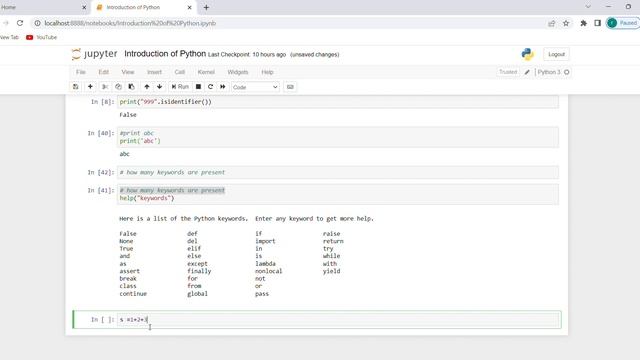Click the Logout button

[x=556, y=54]
